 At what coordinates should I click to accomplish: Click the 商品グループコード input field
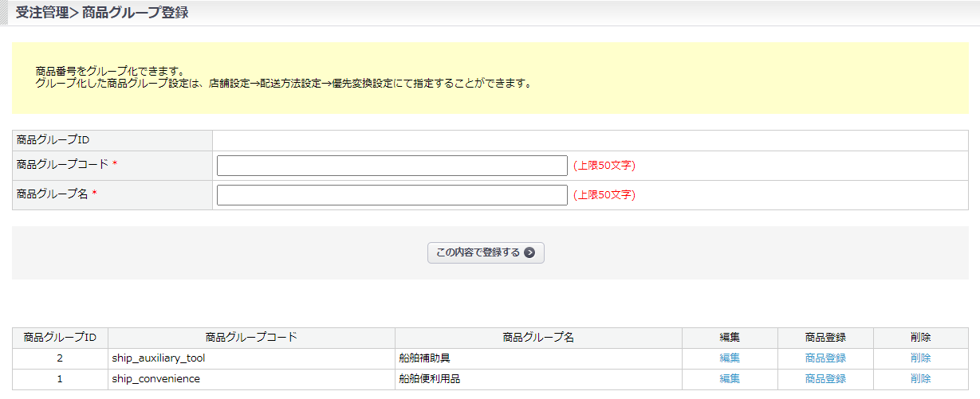(392, 166)
